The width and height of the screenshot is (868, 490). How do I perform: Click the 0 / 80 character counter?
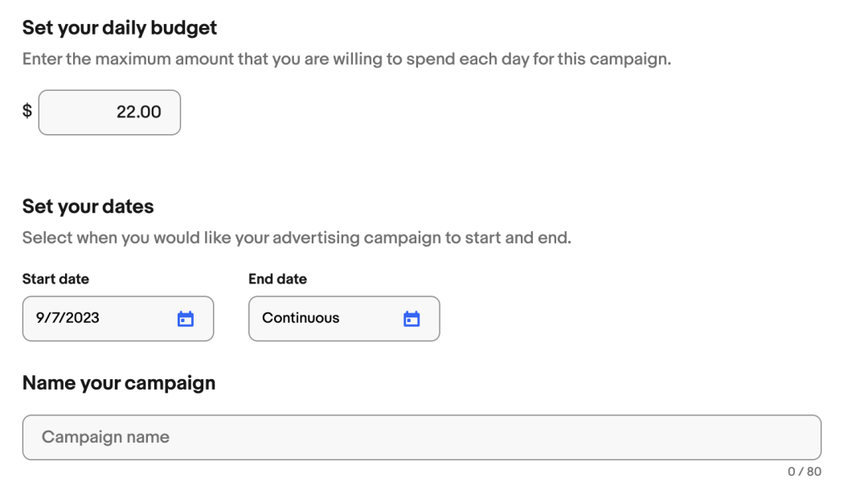pos(805,472)
